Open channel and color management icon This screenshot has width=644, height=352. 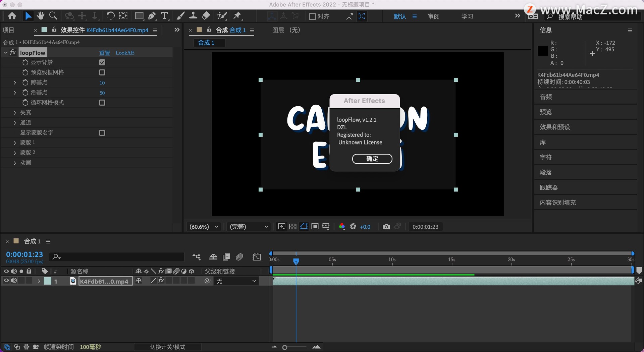[x=342, y=227]
